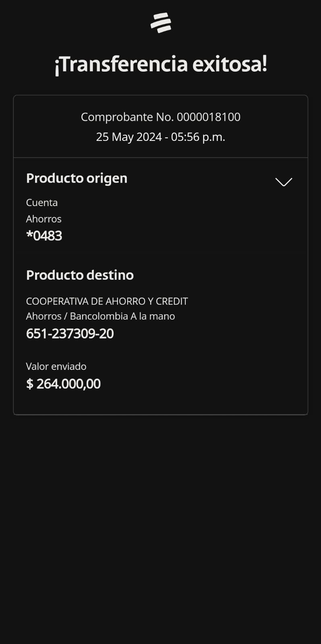Click Ahorros / Bancolombia A la mano text
321x644 pixels.
click(x=100, y=316)
